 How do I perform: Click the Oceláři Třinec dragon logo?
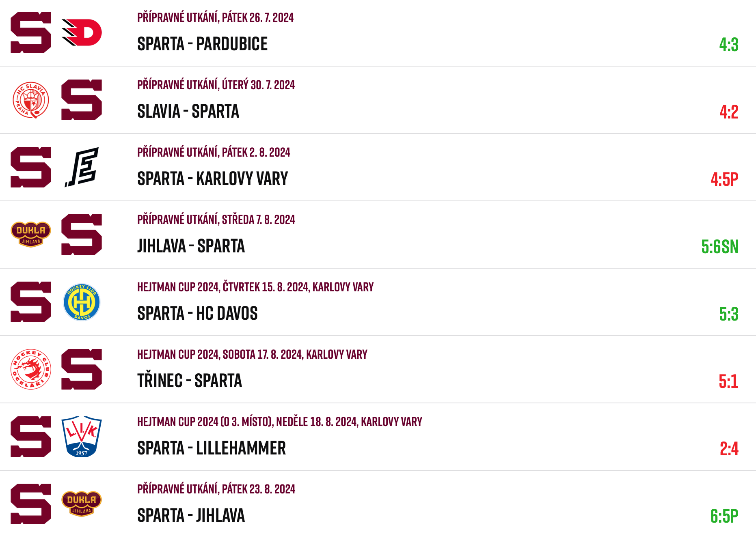[x=31, y=369]
